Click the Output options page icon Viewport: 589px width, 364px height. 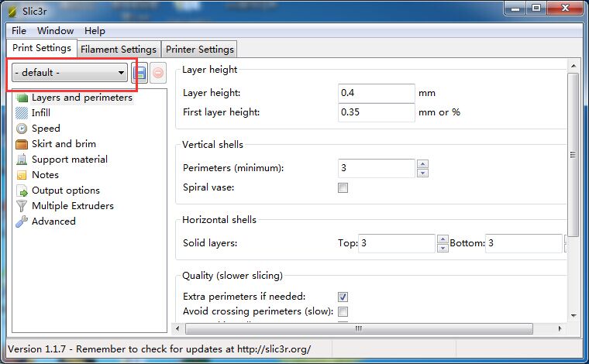22,191
